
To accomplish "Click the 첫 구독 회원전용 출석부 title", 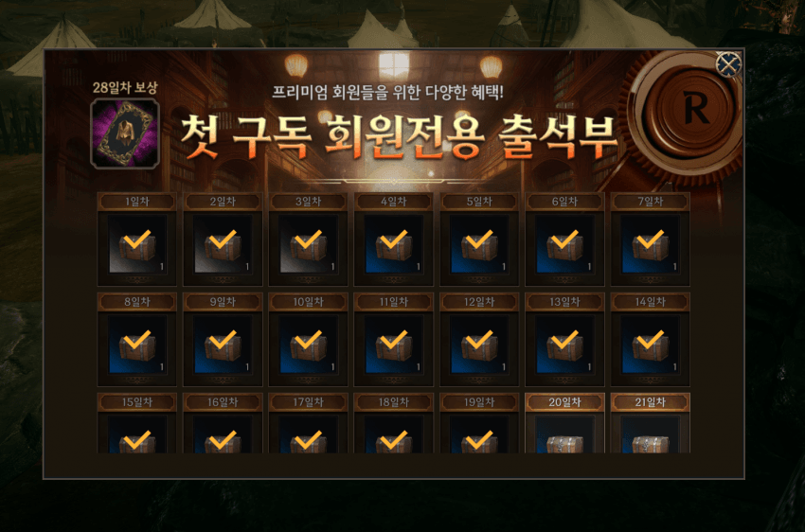I will click(398, 136).
